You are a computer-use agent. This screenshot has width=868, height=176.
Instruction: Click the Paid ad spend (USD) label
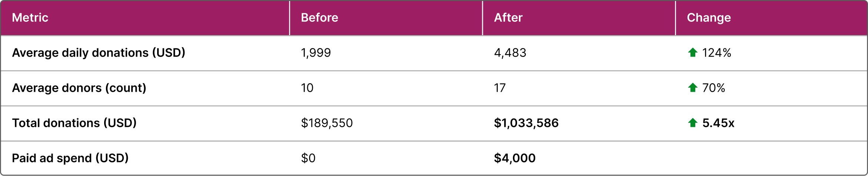click(x=70, y=158)
